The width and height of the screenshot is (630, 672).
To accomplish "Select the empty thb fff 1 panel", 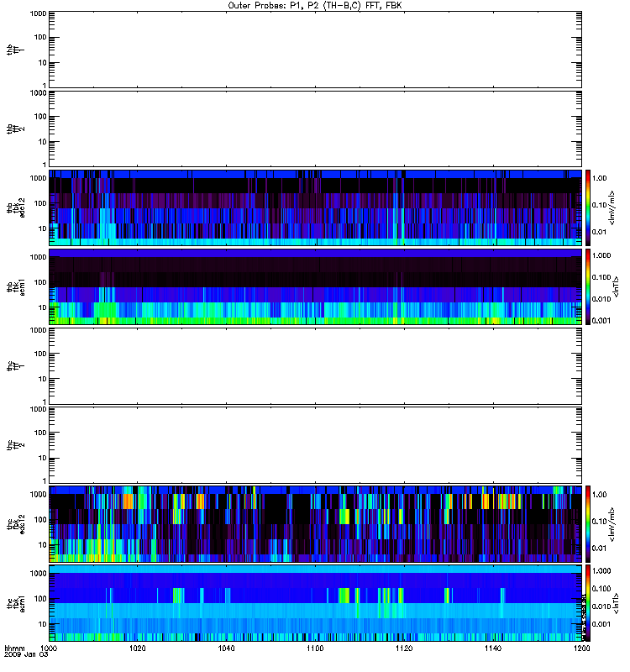I will 315,50.
